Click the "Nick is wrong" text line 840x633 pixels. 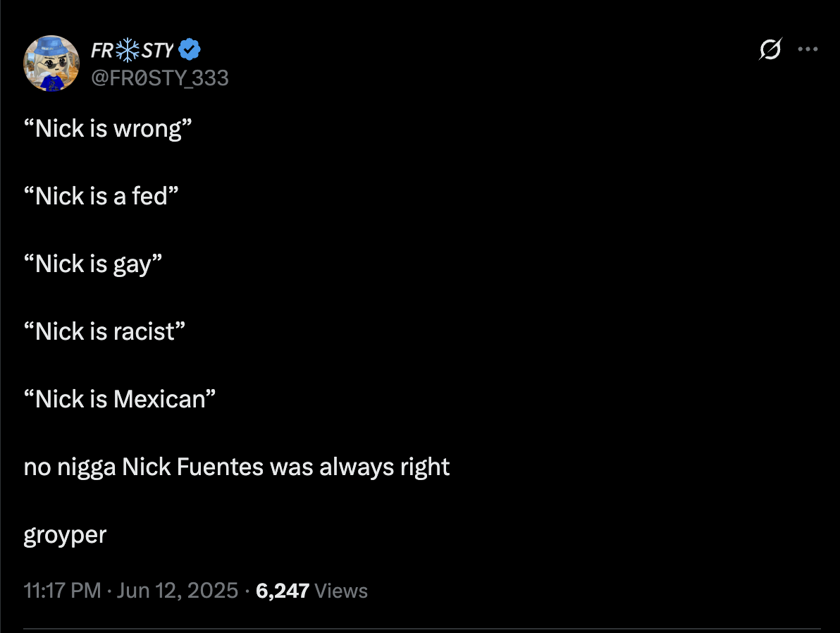coord(108,129)
